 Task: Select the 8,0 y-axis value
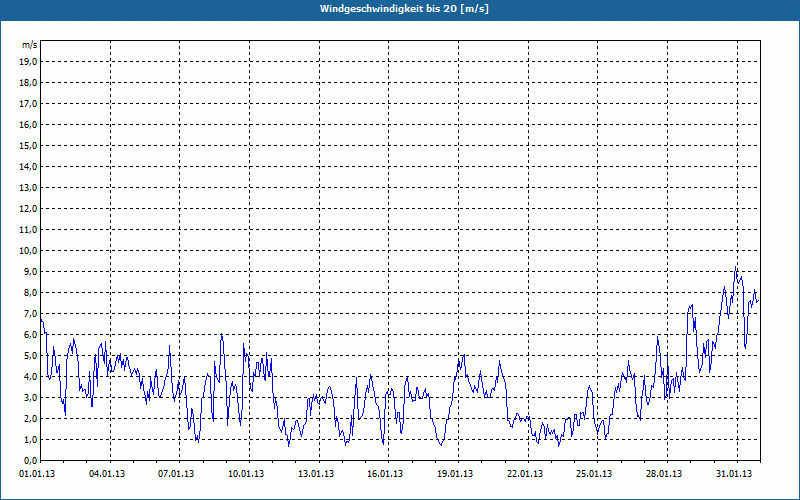pos(30,293)
